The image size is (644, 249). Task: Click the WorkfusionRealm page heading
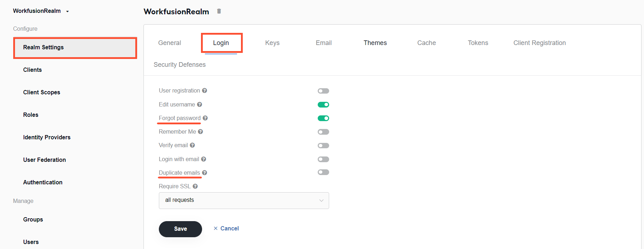[176, 12]
